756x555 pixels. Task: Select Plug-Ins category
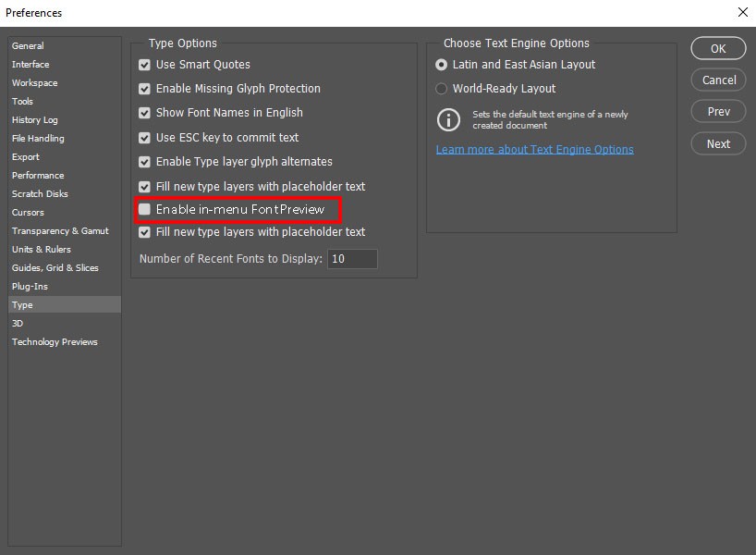click(x=64, y=286)
